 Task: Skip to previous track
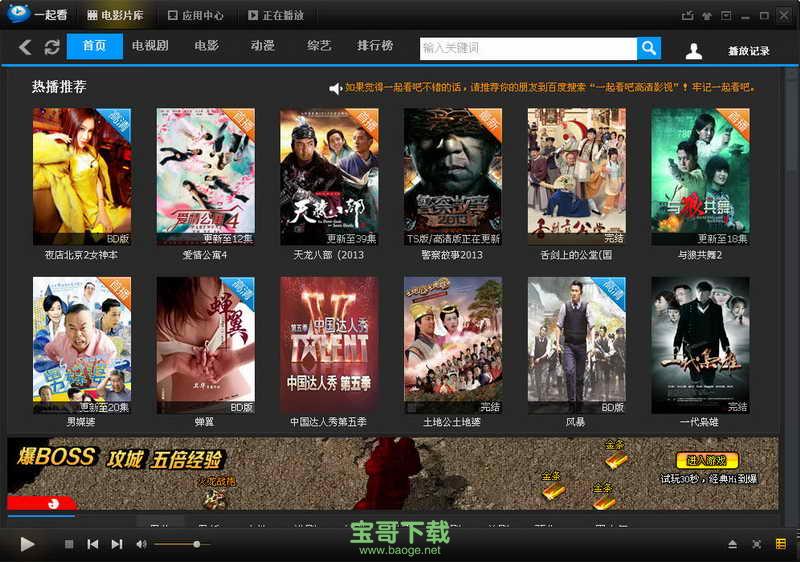coord(93,544)
